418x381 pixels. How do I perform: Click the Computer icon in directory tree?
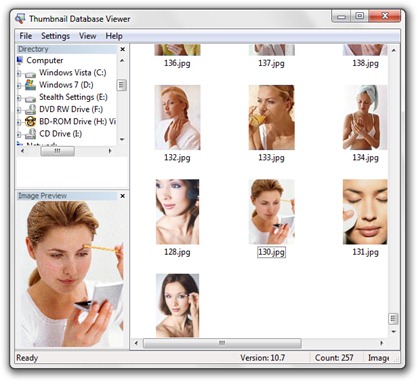[x=20, y=60]
